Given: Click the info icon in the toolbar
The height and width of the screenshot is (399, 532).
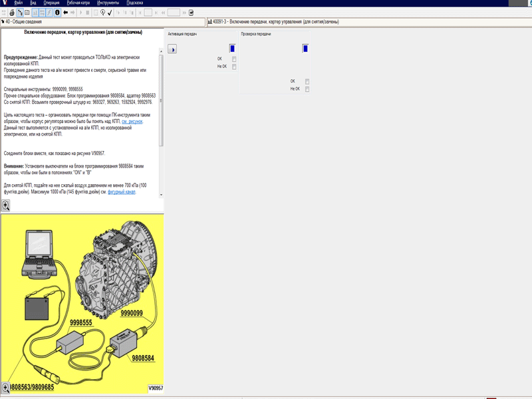Looking at the screenshot, I should click(x=57, y=12).
